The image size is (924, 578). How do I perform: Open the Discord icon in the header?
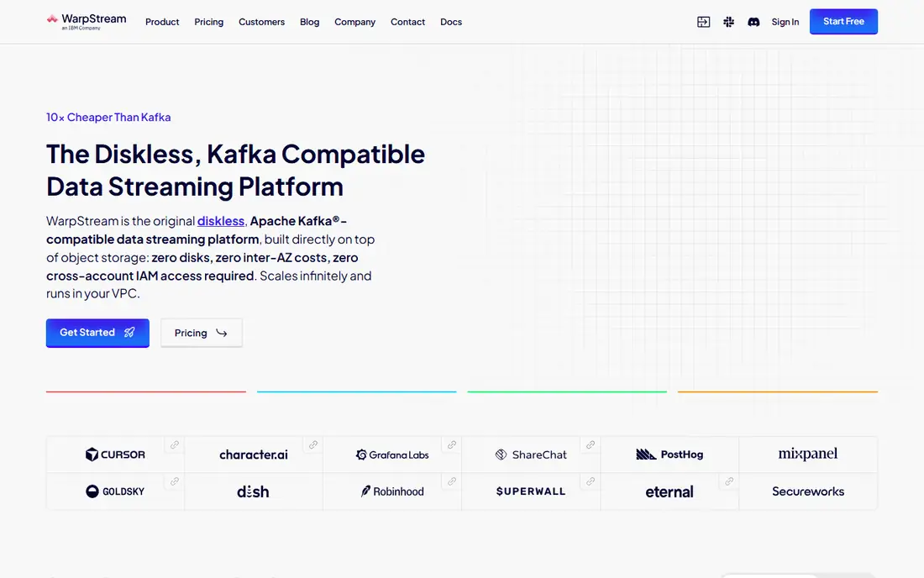click(753, 22)
